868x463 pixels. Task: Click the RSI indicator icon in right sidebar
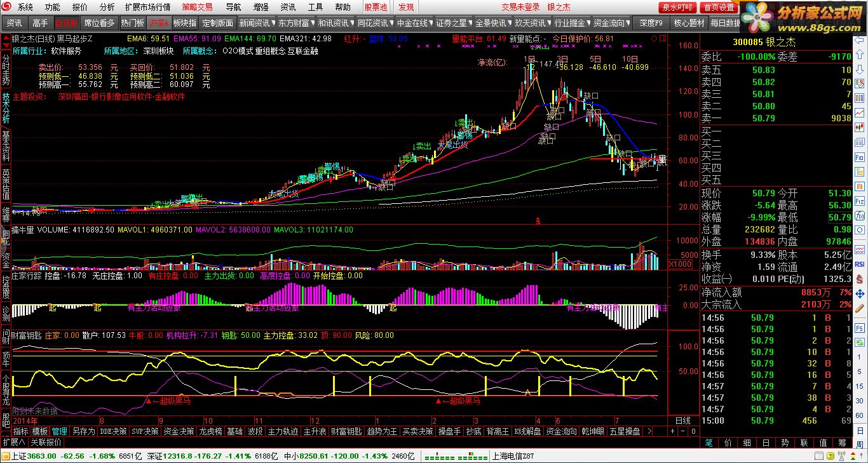(858, 264)
